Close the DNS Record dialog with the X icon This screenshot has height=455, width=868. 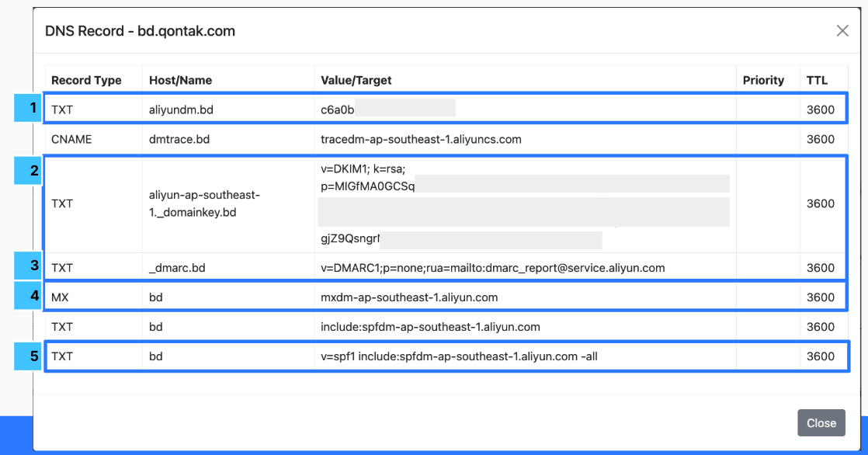point(842,31)
